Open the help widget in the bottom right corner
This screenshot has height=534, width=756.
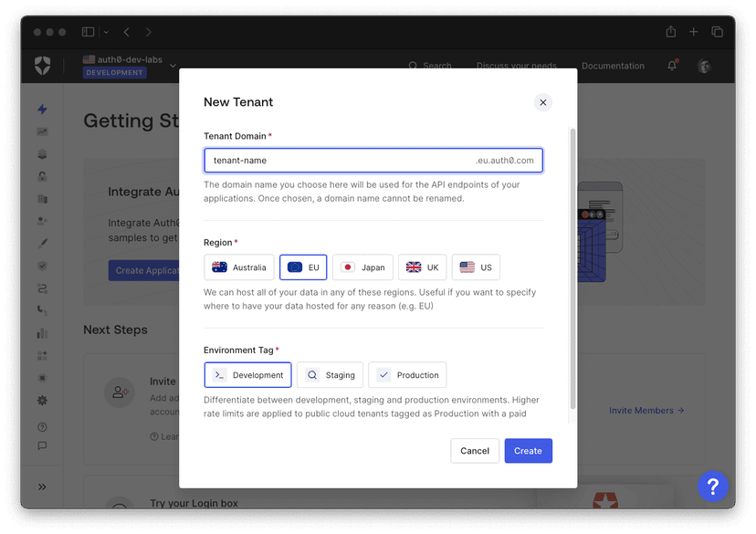713,487
